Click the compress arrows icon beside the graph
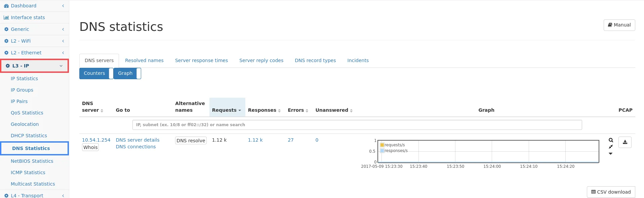 (x=611, y=147)
